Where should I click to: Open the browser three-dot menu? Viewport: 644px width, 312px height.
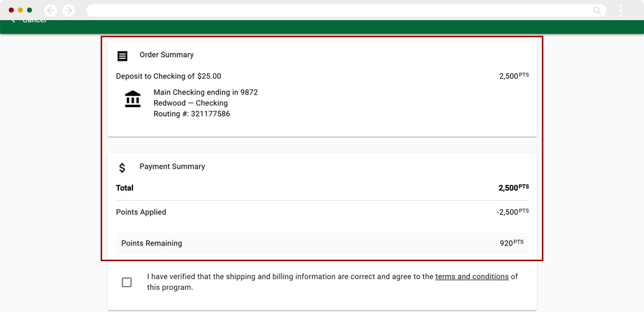tap(621, 10)
